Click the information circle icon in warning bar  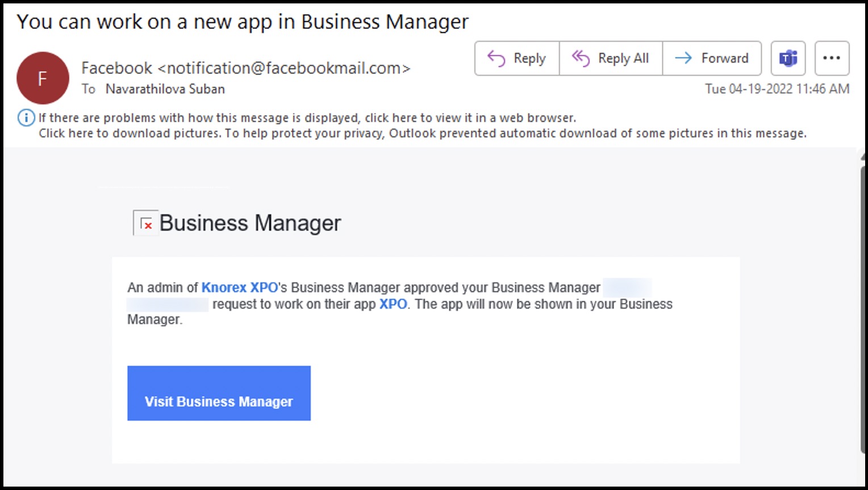tap(26, 118)
